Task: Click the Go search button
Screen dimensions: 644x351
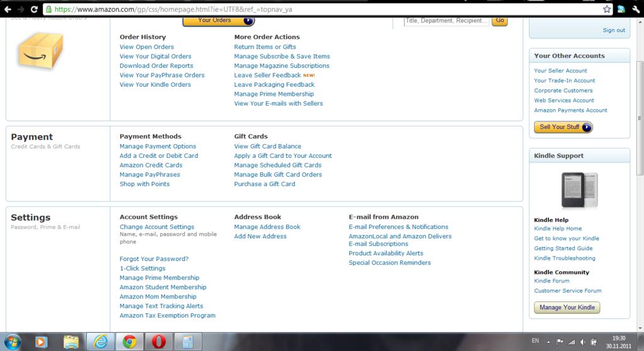Action: pos(500,21)
